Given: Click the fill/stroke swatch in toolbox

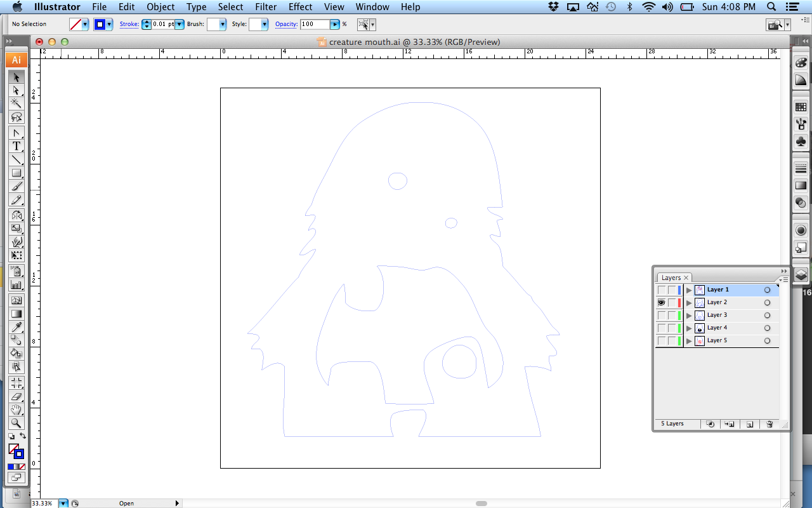Looking at the screenshot, I should click(x=16, y=451).
